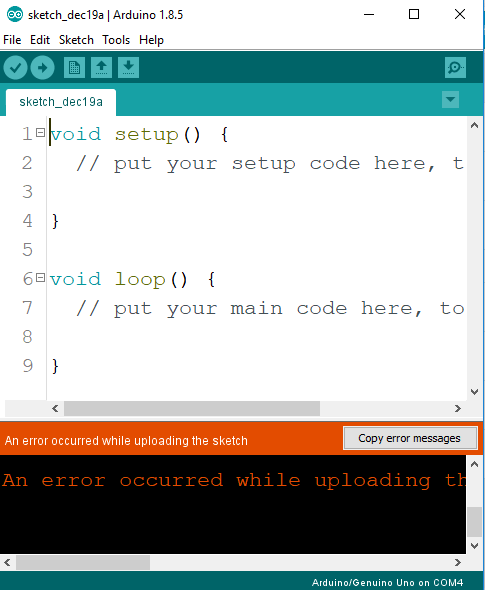This screenshot has width=485, height=590.
Task: Select the sketch_dec19a tab
Action: tap(61, 102)
